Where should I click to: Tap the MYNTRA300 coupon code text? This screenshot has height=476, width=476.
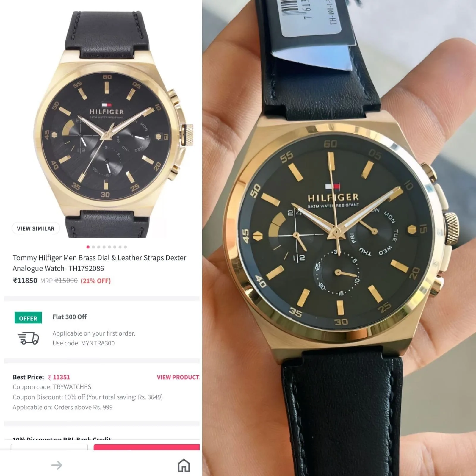pos(98,343)
